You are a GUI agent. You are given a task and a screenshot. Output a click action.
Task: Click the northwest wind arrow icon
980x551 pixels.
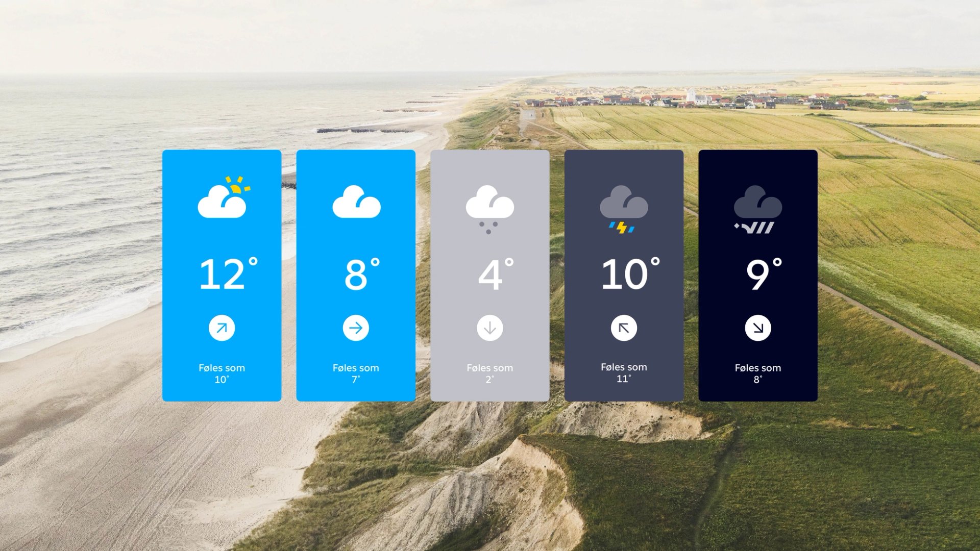(624, 328)
